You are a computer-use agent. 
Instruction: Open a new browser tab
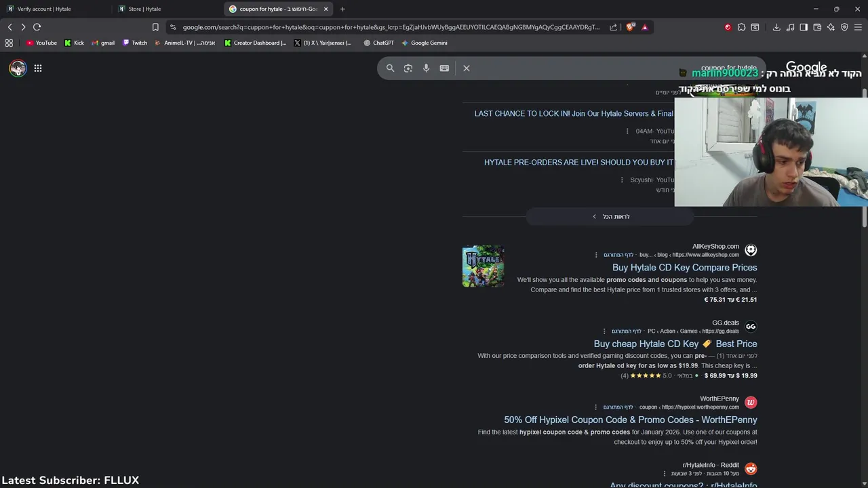[342, 9]
